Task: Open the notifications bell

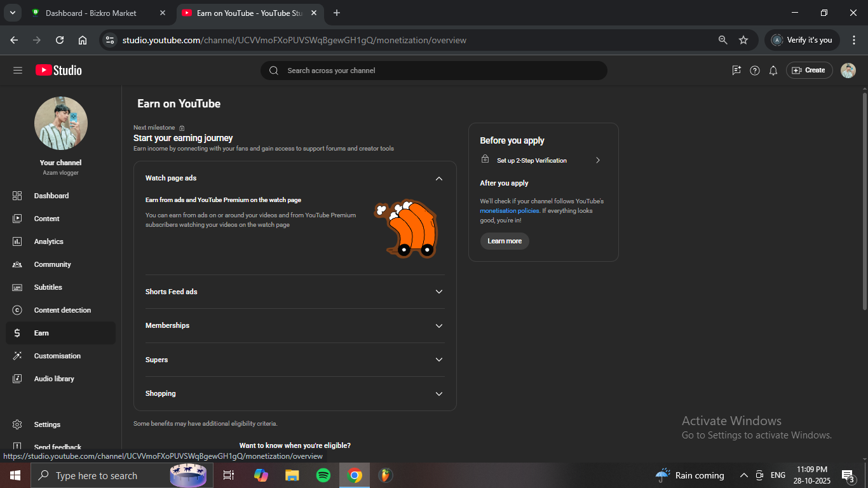Action: tap(773, 71)
